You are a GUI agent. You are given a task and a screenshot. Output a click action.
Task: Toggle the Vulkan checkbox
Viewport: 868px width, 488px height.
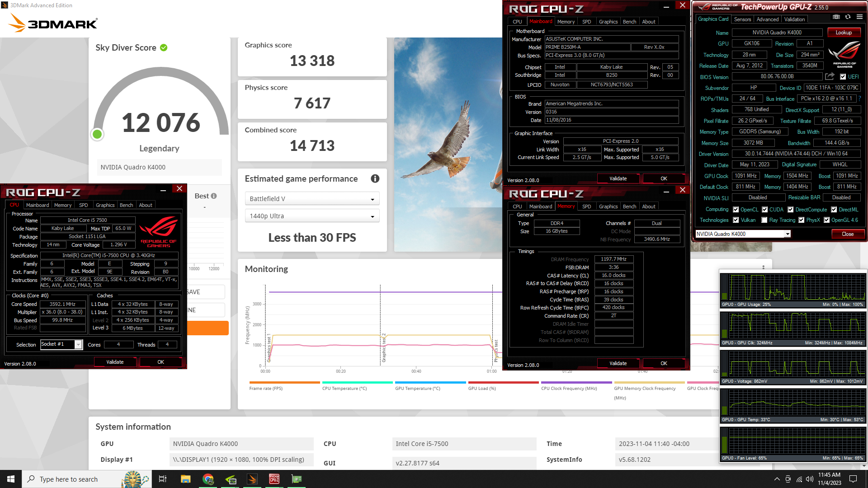point(736,220)
